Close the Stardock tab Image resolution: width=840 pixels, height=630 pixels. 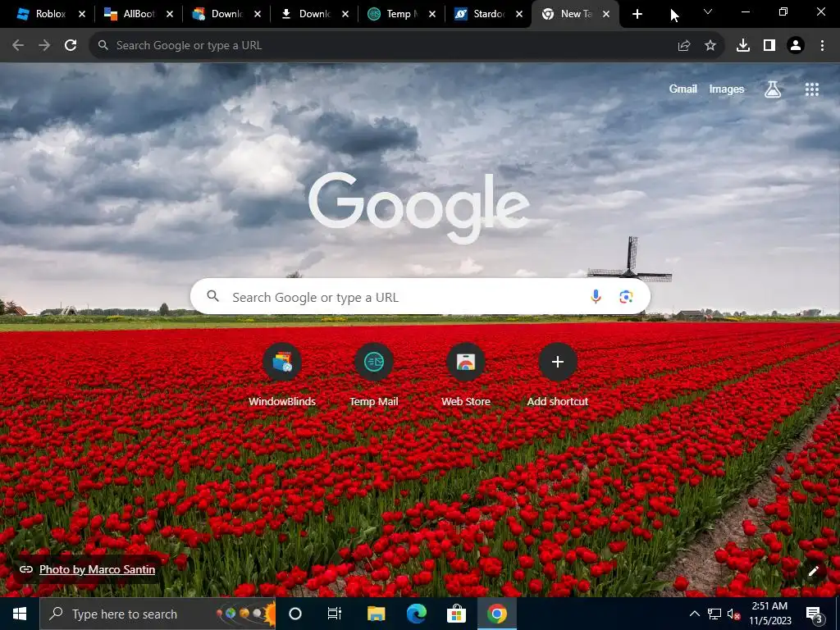[519, 14]
